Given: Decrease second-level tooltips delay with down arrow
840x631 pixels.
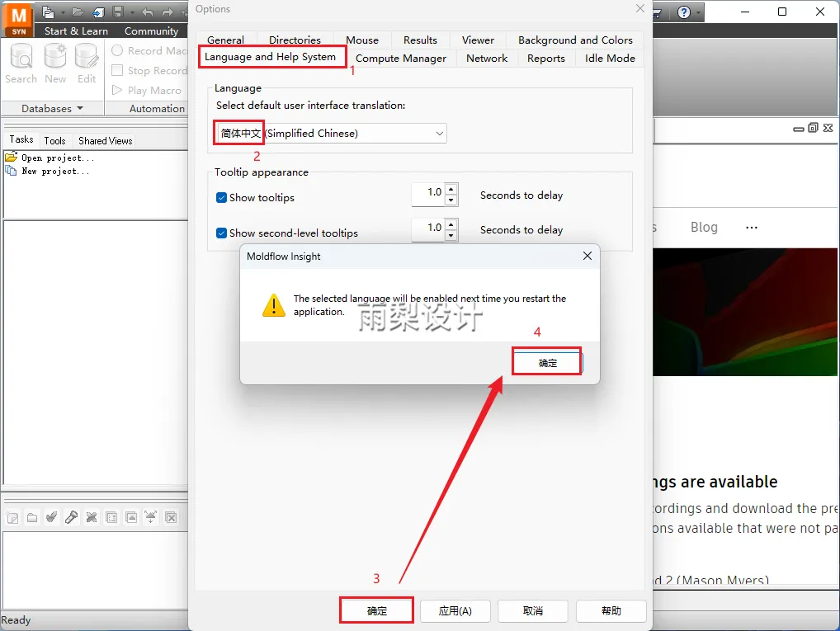Looking at the screenshot, I should [x=451, y=235].
